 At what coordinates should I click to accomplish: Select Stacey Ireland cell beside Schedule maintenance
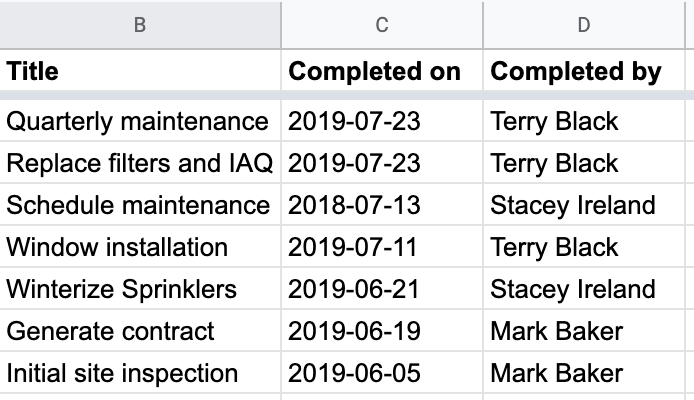coord(584,205)
